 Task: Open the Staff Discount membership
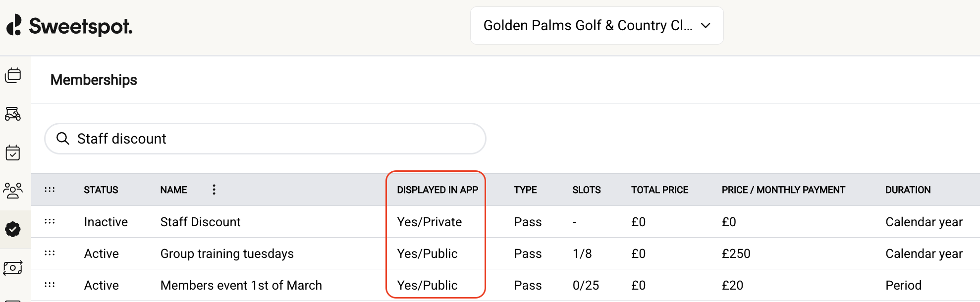coord(200,222)
